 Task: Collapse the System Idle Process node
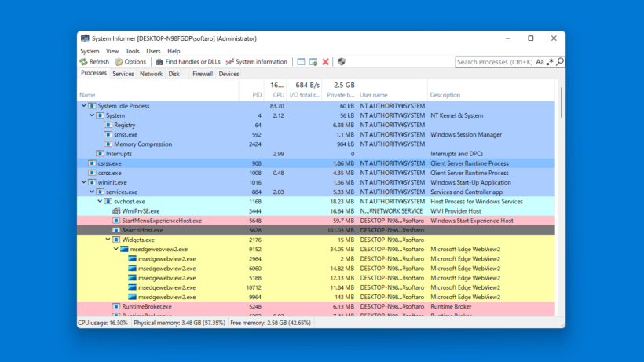pos(83,105)
